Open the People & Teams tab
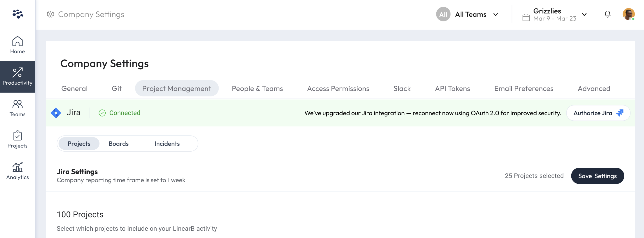Viewport: 644px width, 238px height. point(257,89)
